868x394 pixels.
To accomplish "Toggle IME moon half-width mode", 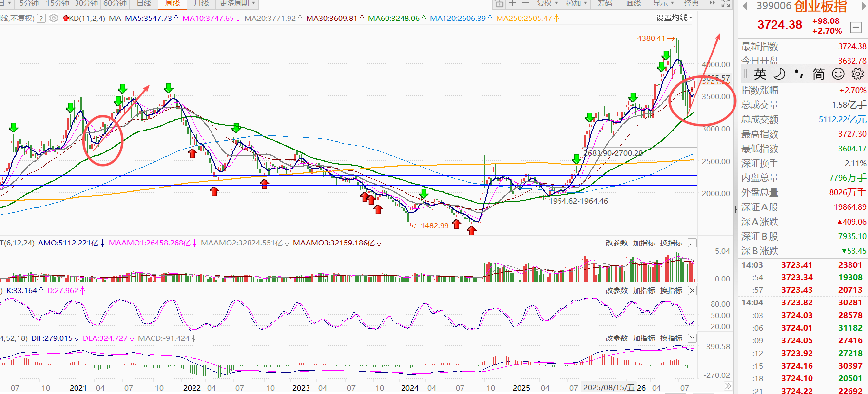I will 780,74.
